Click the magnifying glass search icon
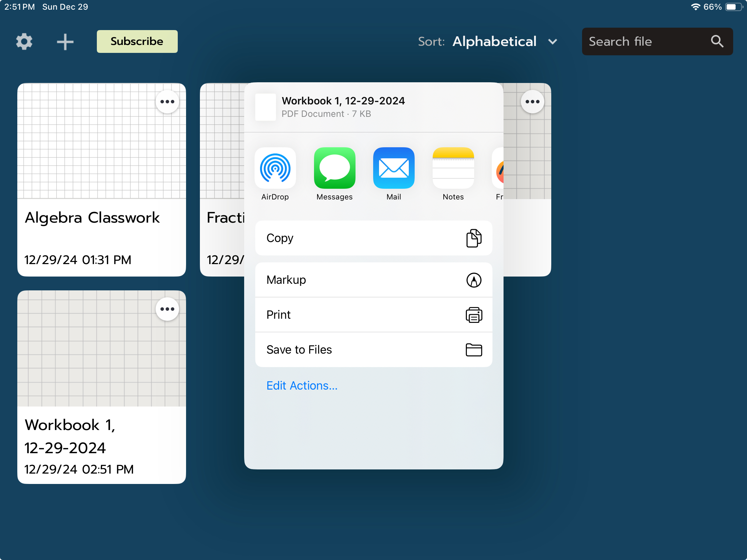Viewport: 747px width, 560px height. (x=717, y=41)
